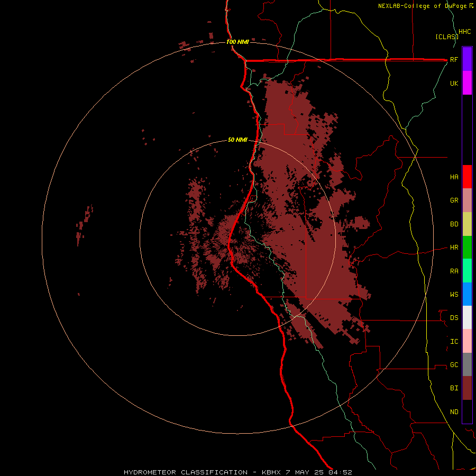Click the RF legend label
476x476 pixels.
pos(454,59)
